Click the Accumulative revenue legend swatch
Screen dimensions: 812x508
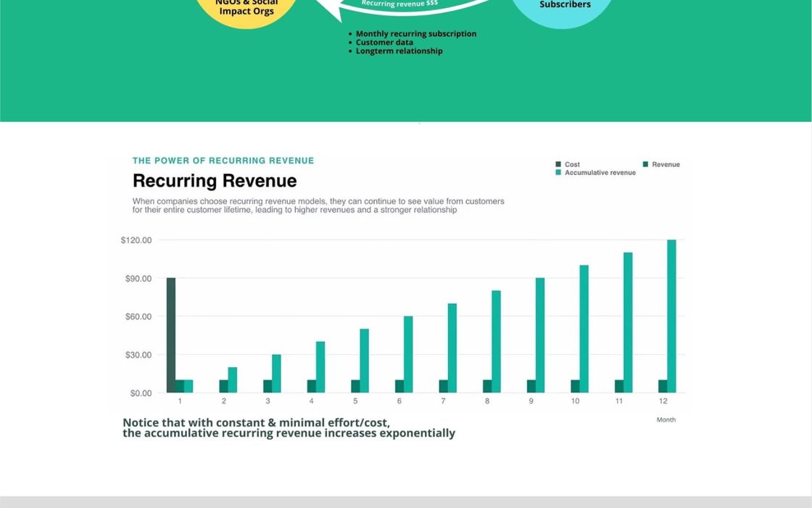[x=558, y=173]
